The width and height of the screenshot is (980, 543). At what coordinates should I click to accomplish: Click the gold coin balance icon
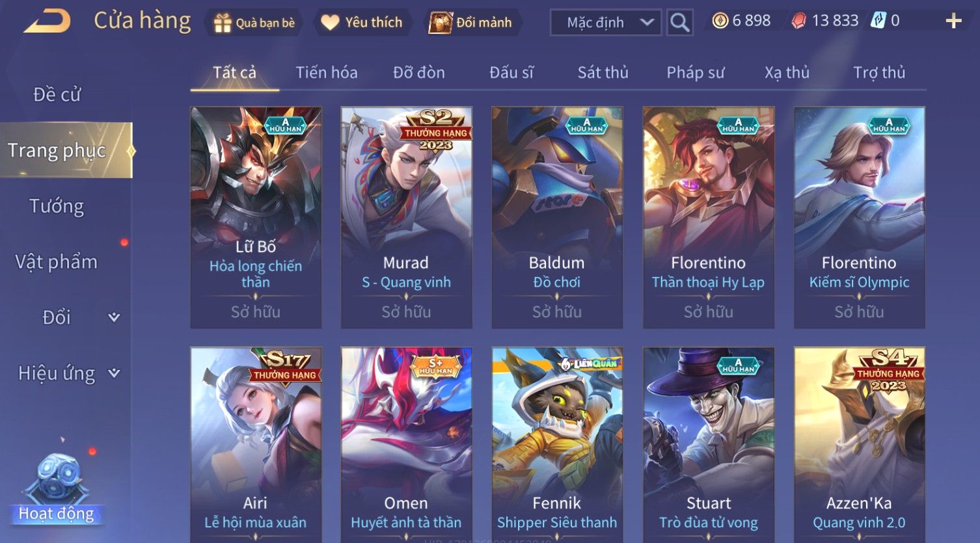click(x=720, y=21)
